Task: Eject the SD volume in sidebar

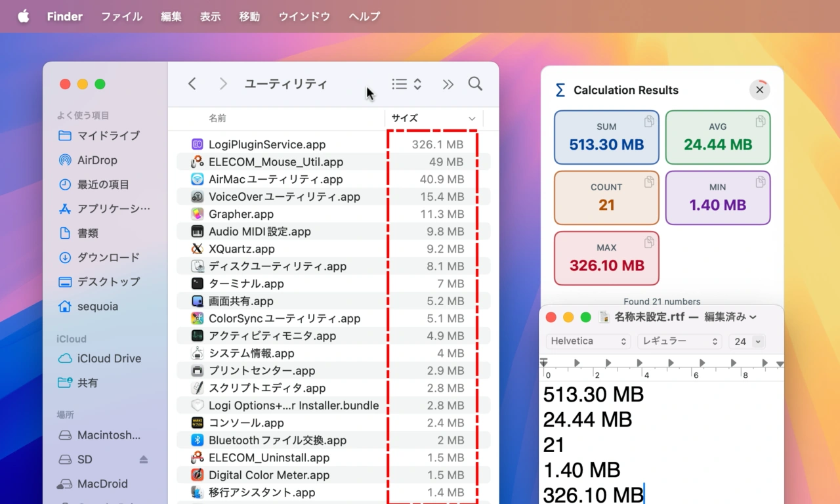Action: 144,459
